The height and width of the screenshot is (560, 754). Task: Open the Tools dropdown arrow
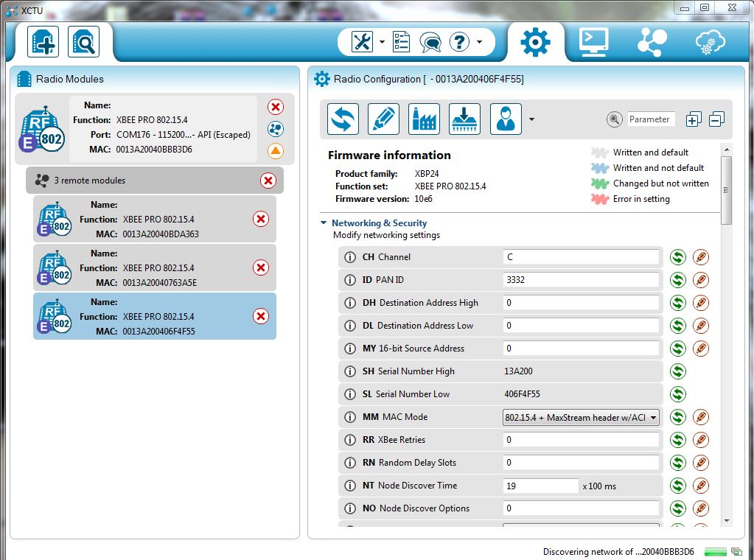[x=382, y=42]
